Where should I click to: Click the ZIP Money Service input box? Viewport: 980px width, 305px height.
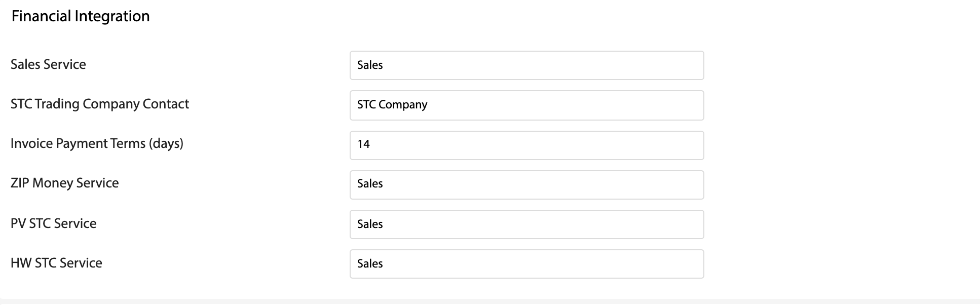point(526,184)
